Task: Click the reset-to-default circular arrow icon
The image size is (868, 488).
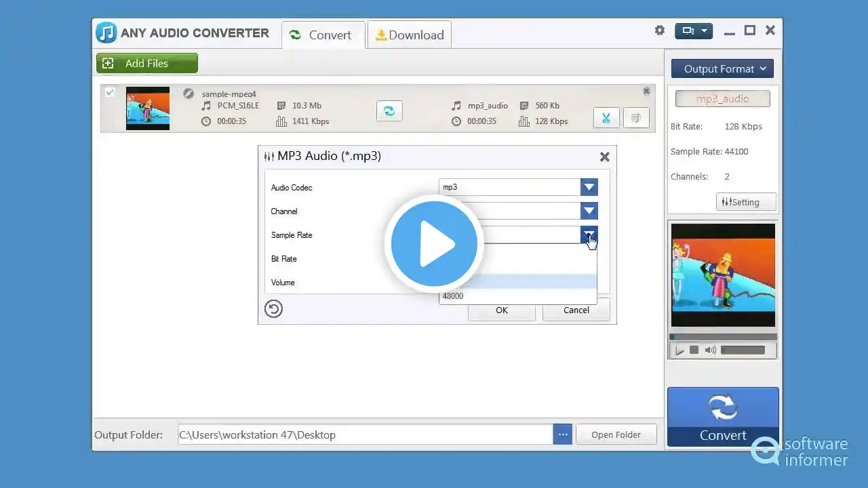Action: point(273,309)
